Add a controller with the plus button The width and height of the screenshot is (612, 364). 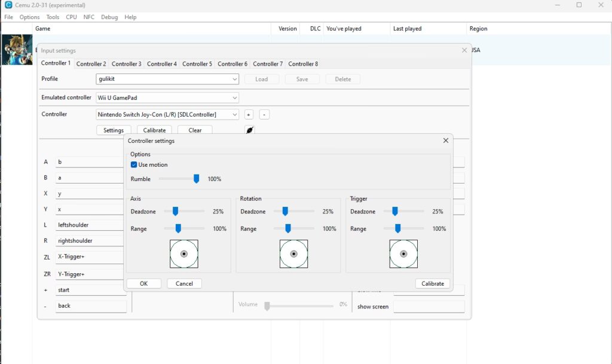pyautogui.click(x=249, y=115)
